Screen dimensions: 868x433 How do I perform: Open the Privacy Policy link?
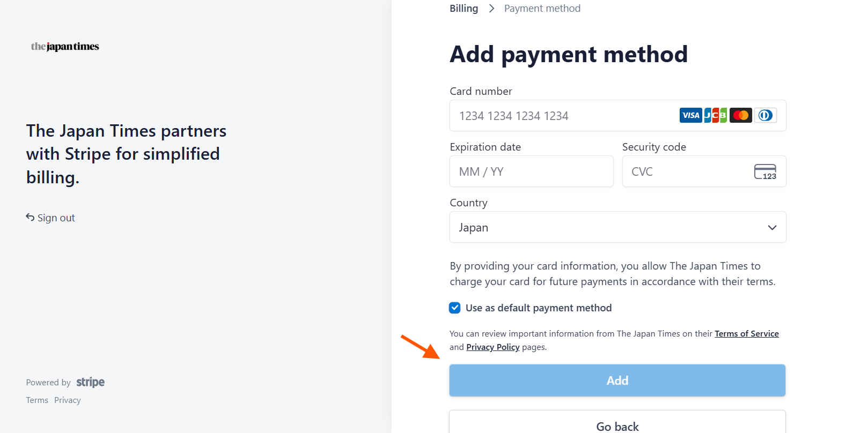pos(493,347)
